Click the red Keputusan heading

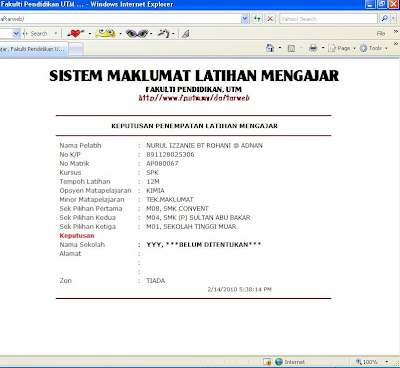77,235
